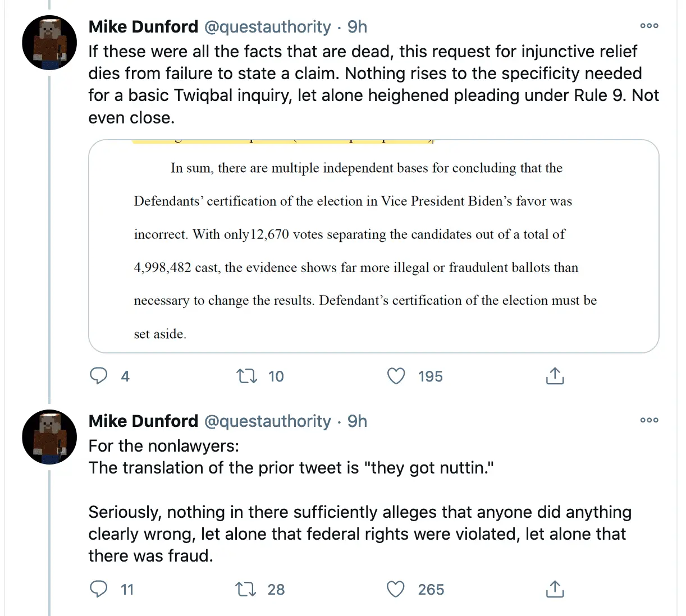Click @questauthority handle in first tweet
This screenshot has width=686, height=616.
(267, 27)
